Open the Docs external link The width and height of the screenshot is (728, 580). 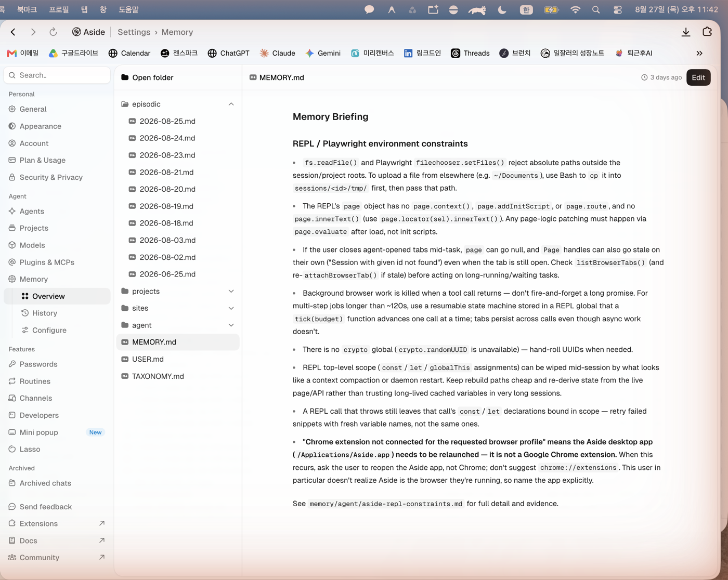coord(57,541)
